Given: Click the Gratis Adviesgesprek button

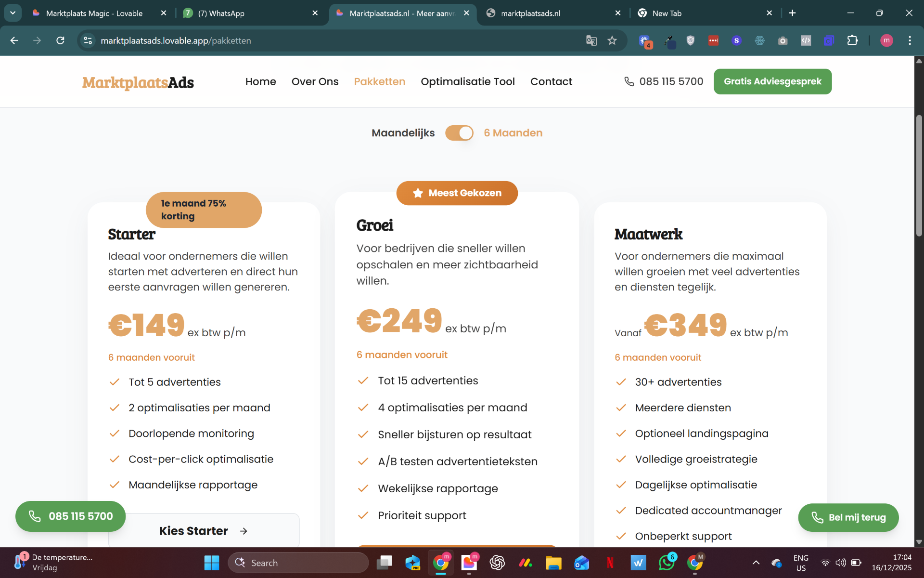Looking at the screenshot, I should click(772, 81).
